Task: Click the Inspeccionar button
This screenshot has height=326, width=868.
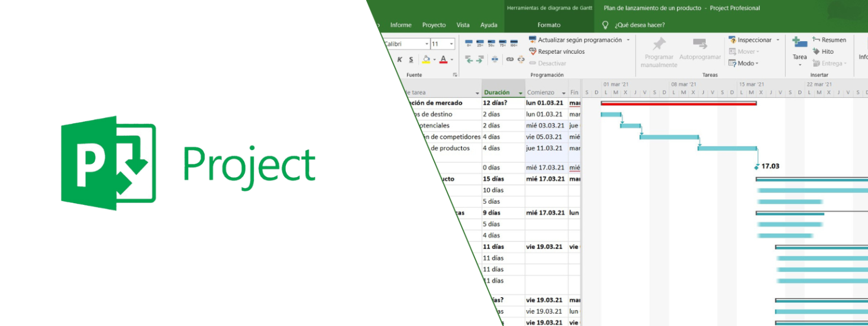Action: point(756,40)
